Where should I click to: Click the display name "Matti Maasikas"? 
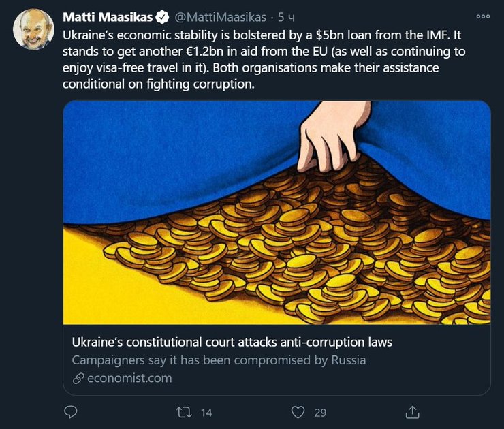107,16
